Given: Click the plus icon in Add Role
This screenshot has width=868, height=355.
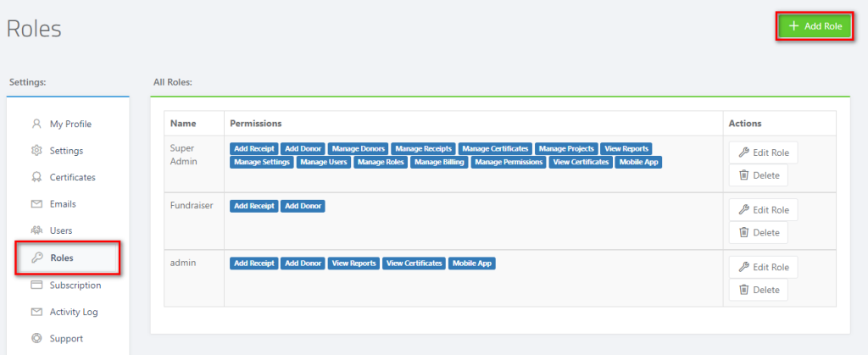Looking at the screenshot, I should tap(793, 26).
